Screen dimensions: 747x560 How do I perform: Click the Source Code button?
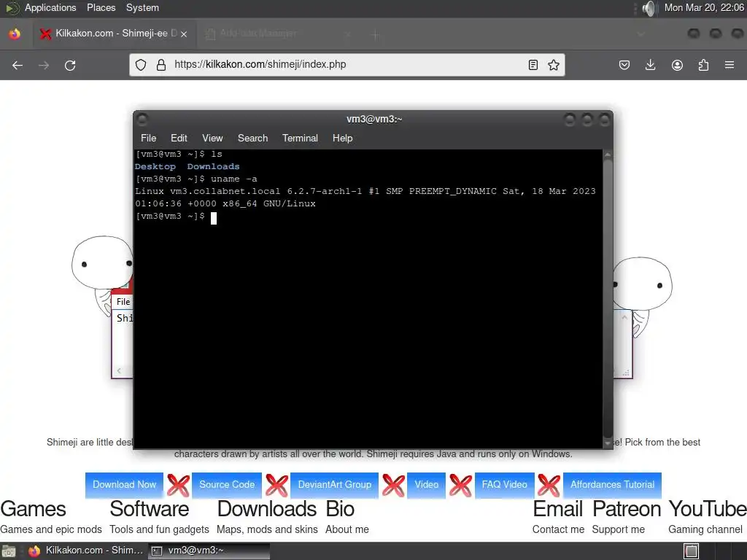click(227, 484)
